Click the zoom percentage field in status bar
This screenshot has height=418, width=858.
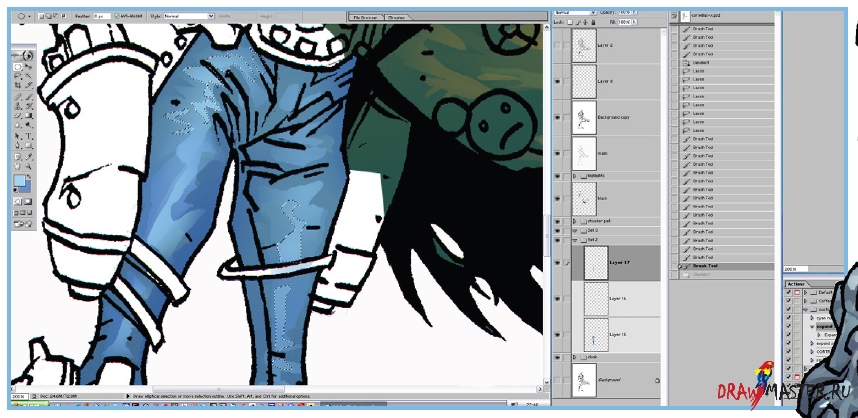coord(19,396)
